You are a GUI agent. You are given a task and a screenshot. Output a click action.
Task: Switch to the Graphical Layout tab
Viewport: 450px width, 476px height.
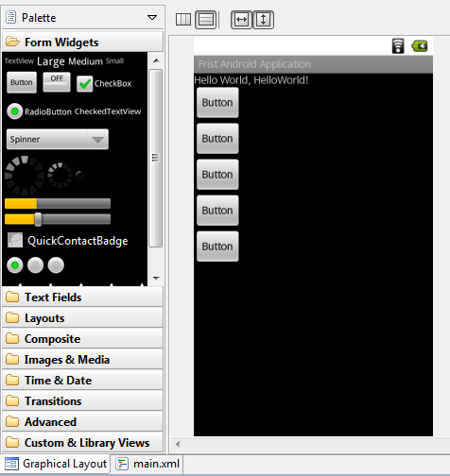56,464
